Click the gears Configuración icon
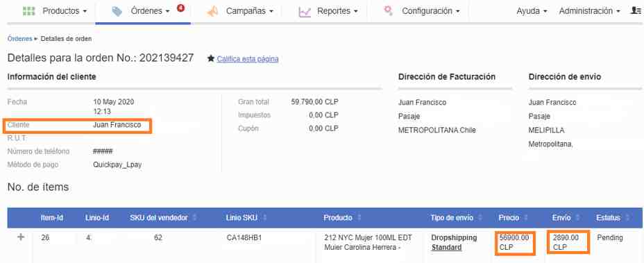Viewport: 644px width, 263px height. click(388, 10)
